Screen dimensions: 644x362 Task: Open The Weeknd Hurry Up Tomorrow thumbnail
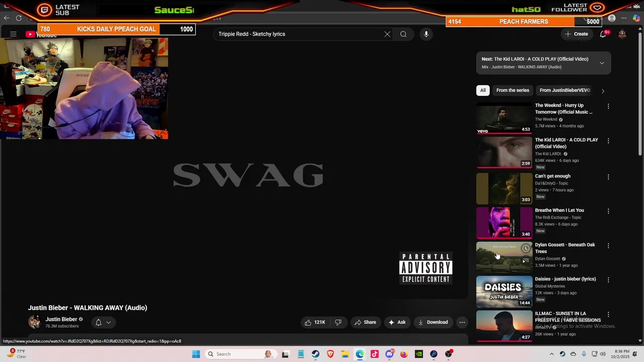click(x=504, y=118)
